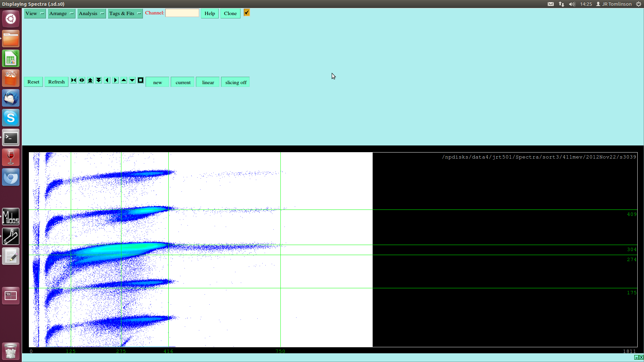Expand the View dropdown menu
Image resolution: width=644 pixels, height=362 pixels.
35,13
